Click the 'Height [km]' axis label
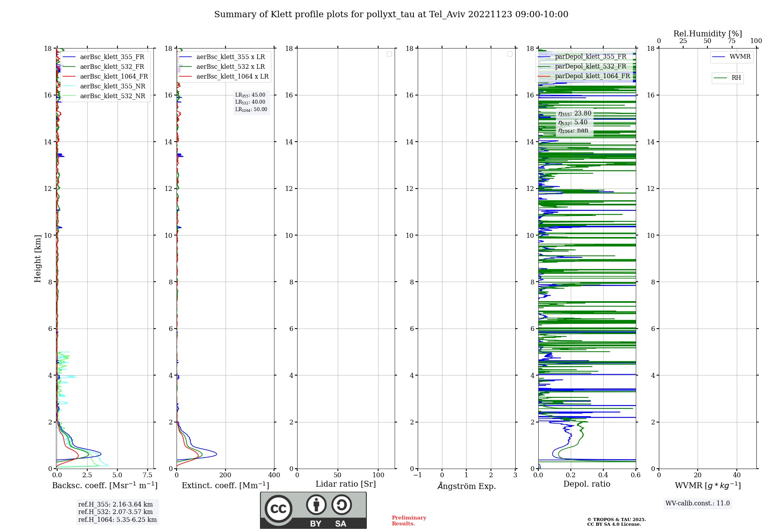The width and height of the screenshot is (783, 532). [38, 259]
